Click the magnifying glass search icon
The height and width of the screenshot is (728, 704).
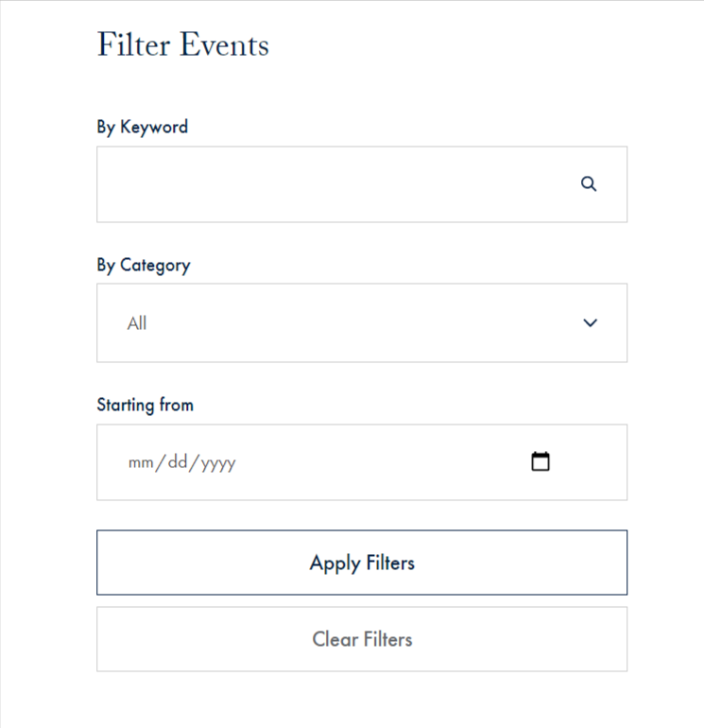click(589, 183)
